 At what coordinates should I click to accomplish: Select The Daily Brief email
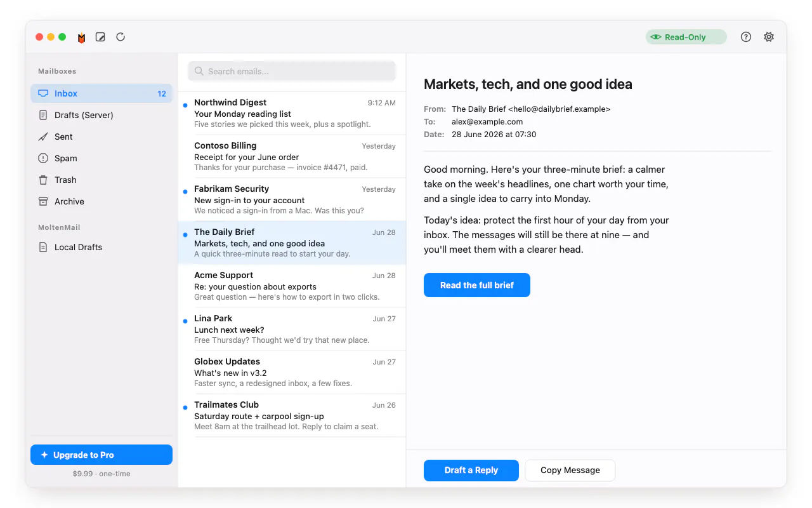coord(292,243)
